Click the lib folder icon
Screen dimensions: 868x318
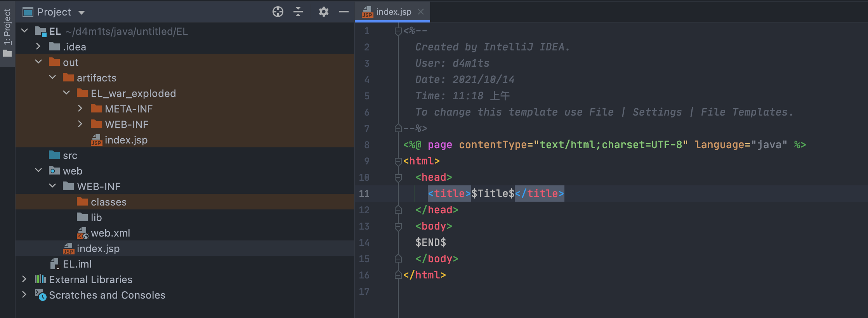pos(82,217)
